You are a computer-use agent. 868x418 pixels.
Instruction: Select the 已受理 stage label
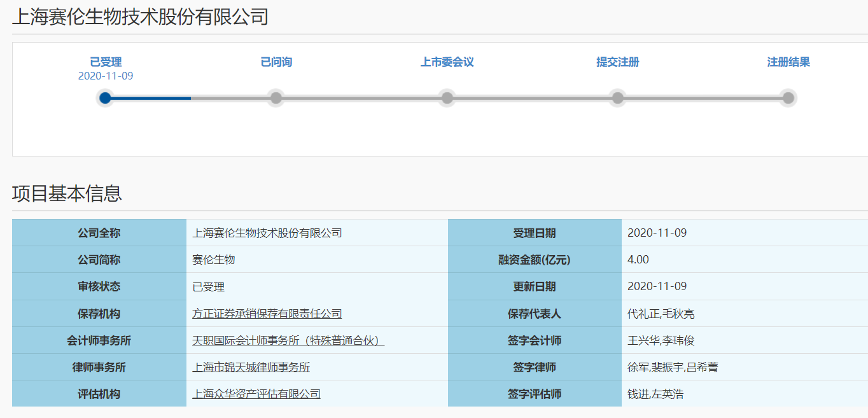point(106,62)
